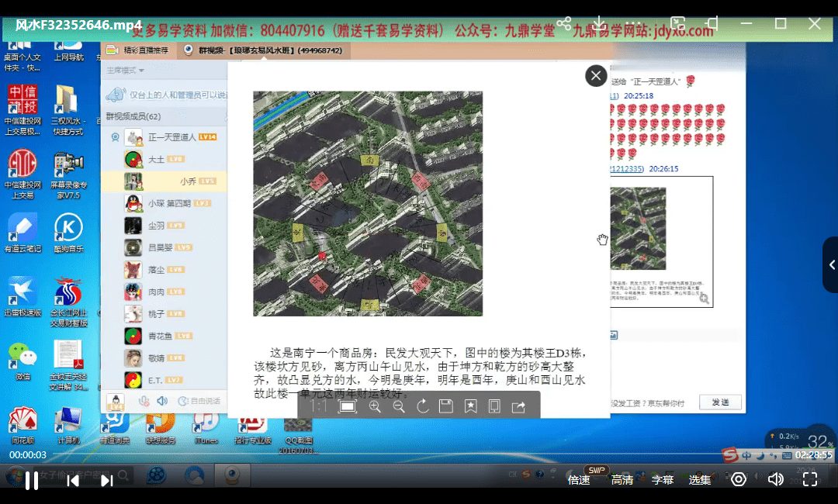Open the 高清 quality selector
The image size is (838, 504).
coord(622,480)
